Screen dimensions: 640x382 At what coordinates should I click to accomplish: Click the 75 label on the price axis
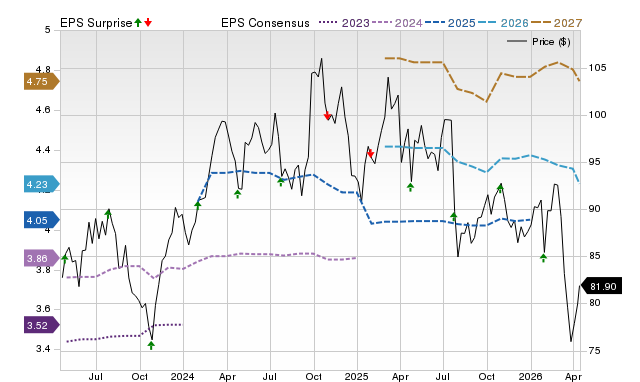595,351
